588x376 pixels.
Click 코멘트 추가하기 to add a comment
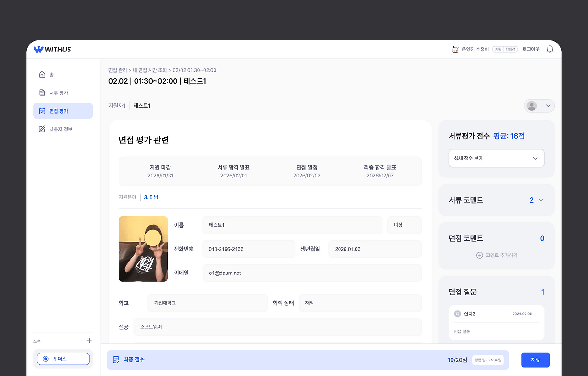(497, 255)
